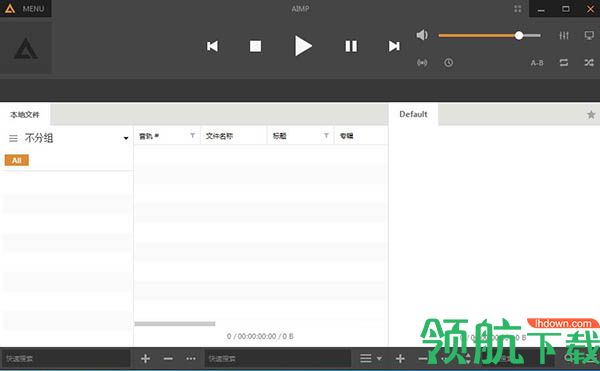The image size is (600, 371).
Task: Open library more options ellipsis
Action: (191, 358)
